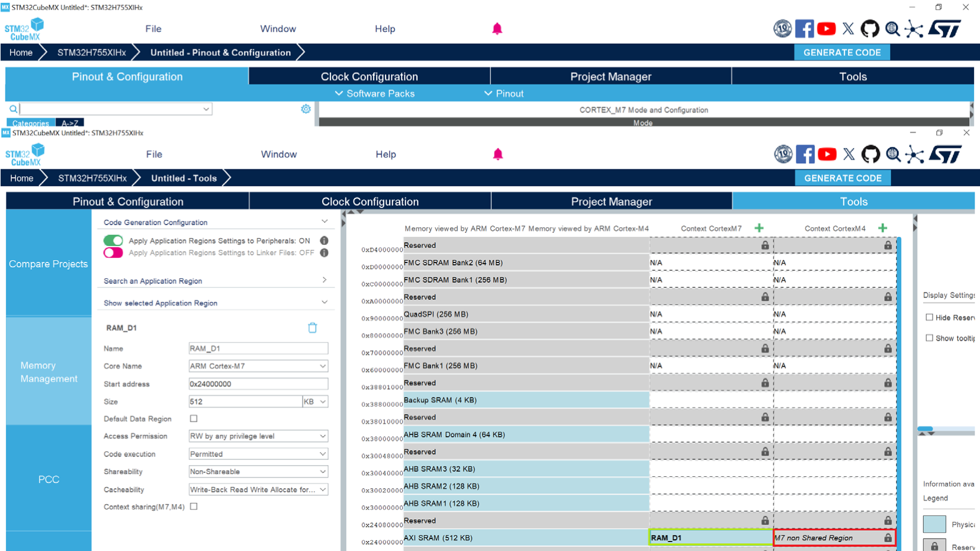Click GENERATE CODE in the back Pinout window
980x551 pixels.
(842, 53)
